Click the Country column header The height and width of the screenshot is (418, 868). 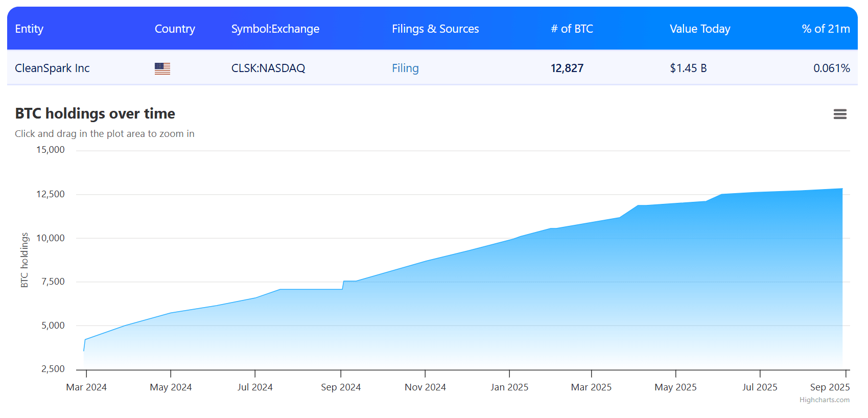click(175, 29)
